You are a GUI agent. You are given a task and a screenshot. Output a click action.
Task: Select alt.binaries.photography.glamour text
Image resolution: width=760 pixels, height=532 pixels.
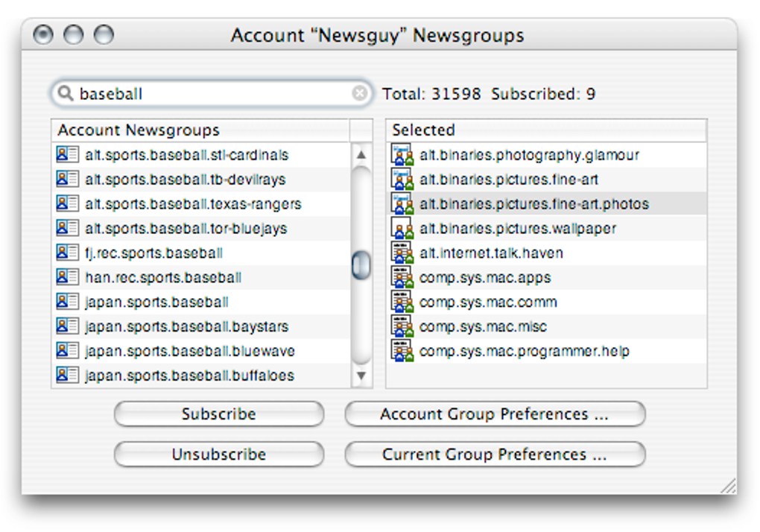[529, 155]
